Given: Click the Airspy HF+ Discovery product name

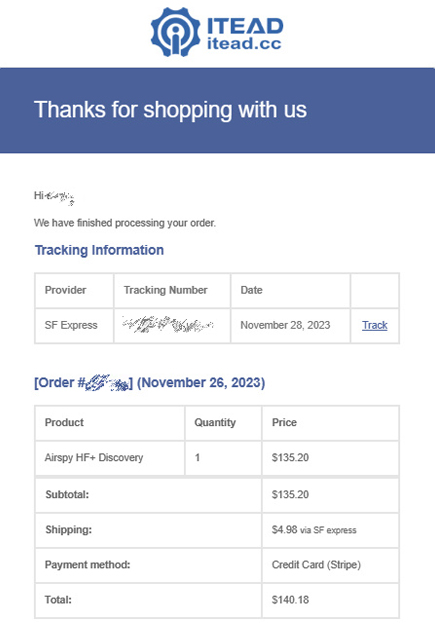Looking at the screenshot, I should point(94,458).
